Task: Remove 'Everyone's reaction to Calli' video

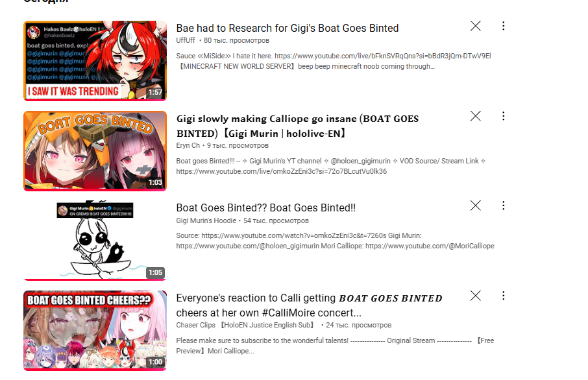Action: [x=476, y=296]
